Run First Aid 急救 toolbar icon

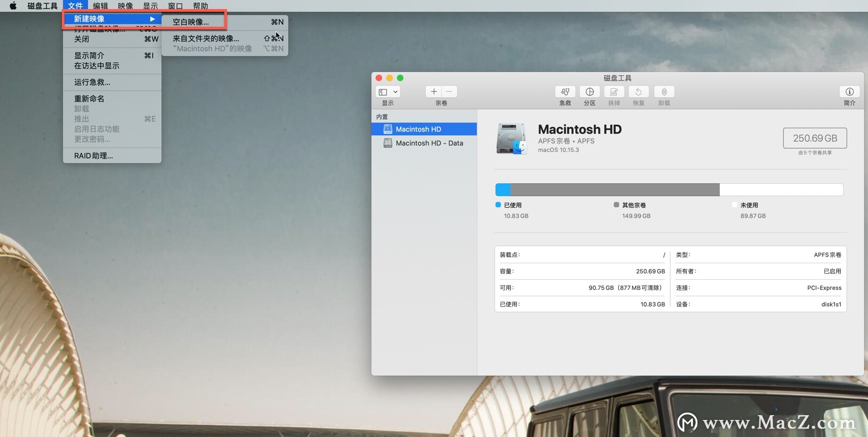[565, 92]
